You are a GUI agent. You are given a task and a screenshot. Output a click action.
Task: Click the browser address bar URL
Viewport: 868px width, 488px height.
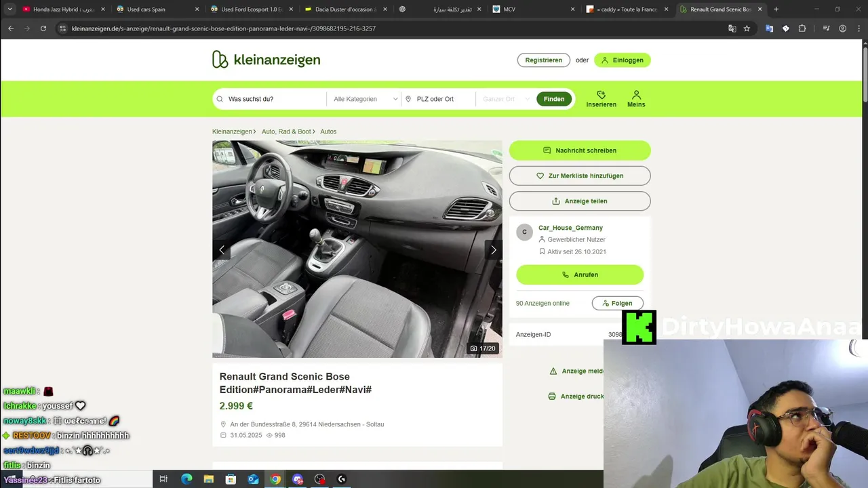click(224, 28)
